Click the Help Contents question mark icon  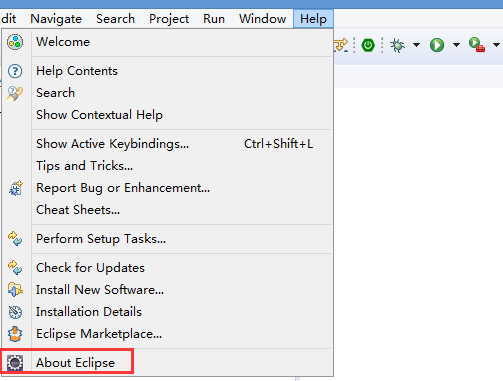click(x=15, y=71)
